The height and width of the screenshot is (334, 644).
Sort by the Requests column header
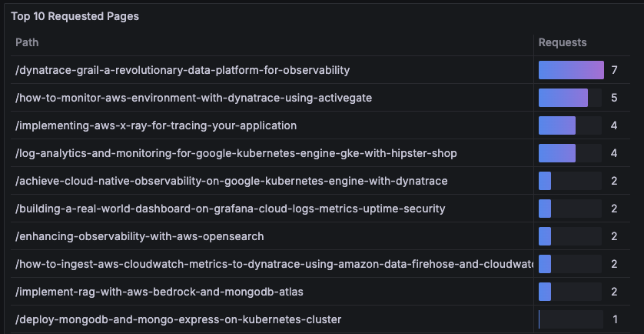pos(563,42)
